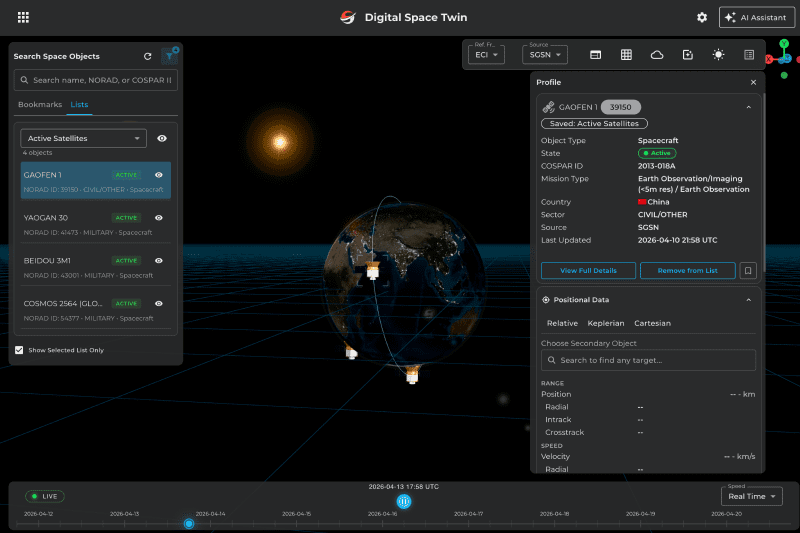Toggle visibility of BEIDOU 3M1
The width and height of the screenshot is (800, 533).
159,261
